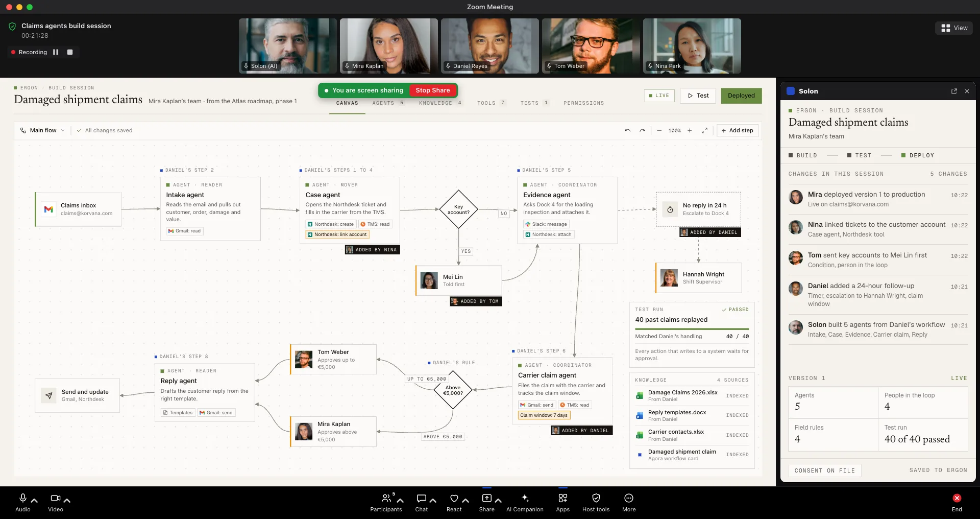End the meeting
Image resolution: width=980 pixels, height=519 pixels.
(x=957, y=502)
